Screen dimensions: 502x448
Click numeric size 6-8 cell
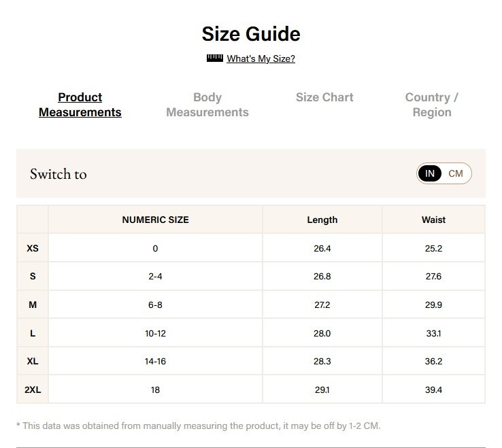155,305
